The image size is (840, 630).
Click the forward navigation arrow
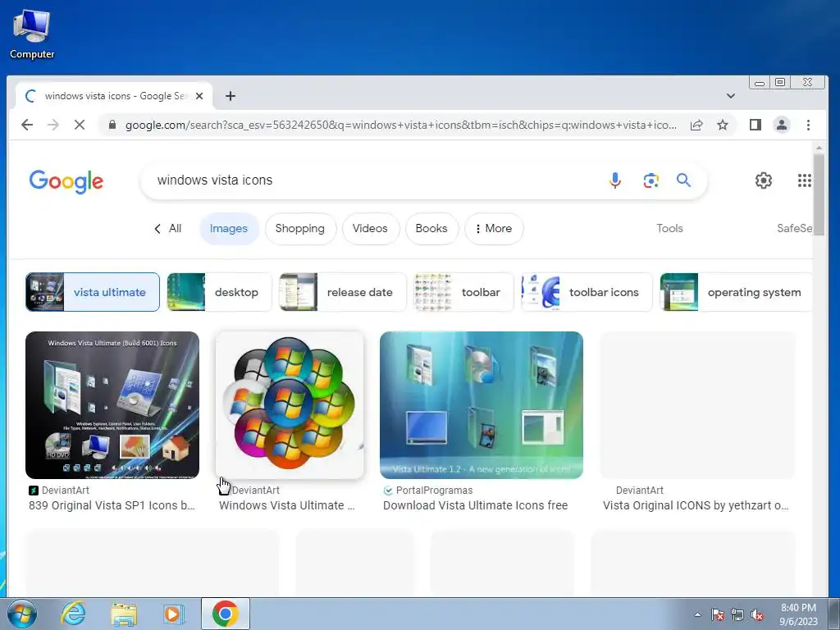53,125
